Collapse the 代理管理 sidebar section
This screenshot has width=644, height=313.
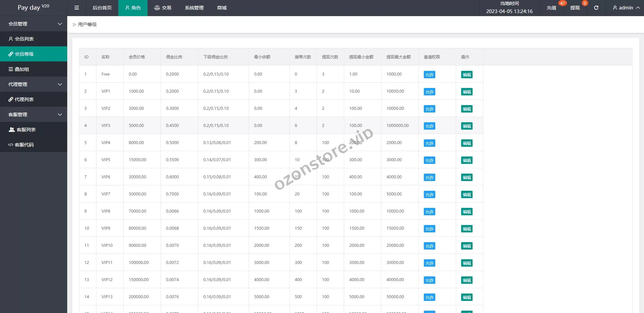(34, 84)
